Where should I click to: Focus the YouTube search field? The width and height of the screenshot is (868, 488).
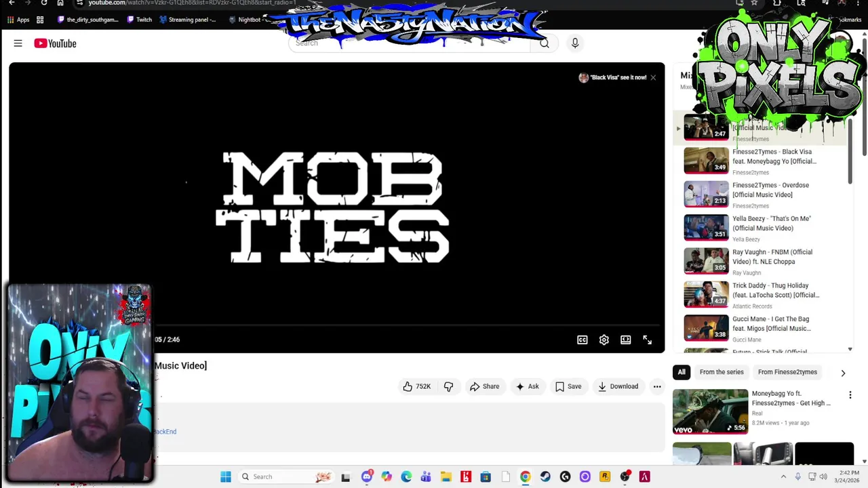click(x=410, y=43)
